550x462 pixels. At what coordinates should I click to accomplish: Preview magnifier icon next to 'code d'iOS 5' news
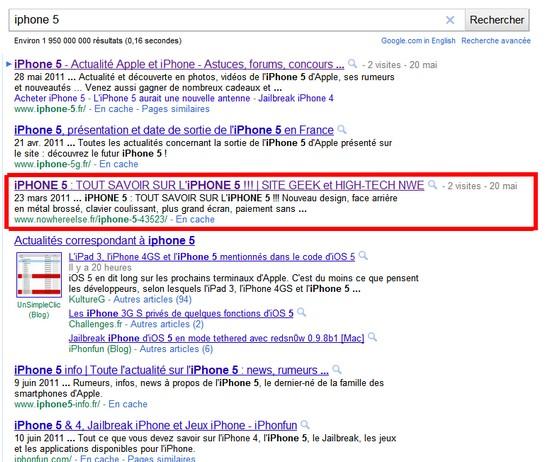pyautogui.click(x=363, y=256)
